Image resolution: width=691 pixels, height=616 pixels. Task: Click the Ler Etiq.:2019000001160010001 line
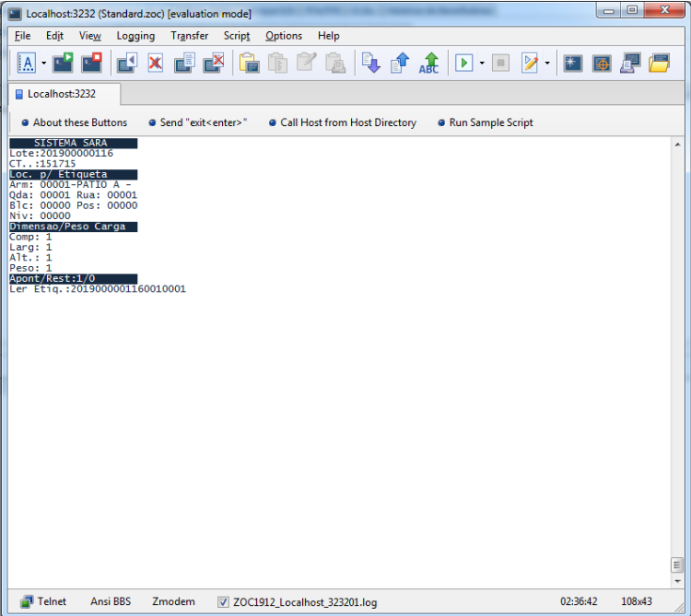pyautogui.click(x=98, y=289)
